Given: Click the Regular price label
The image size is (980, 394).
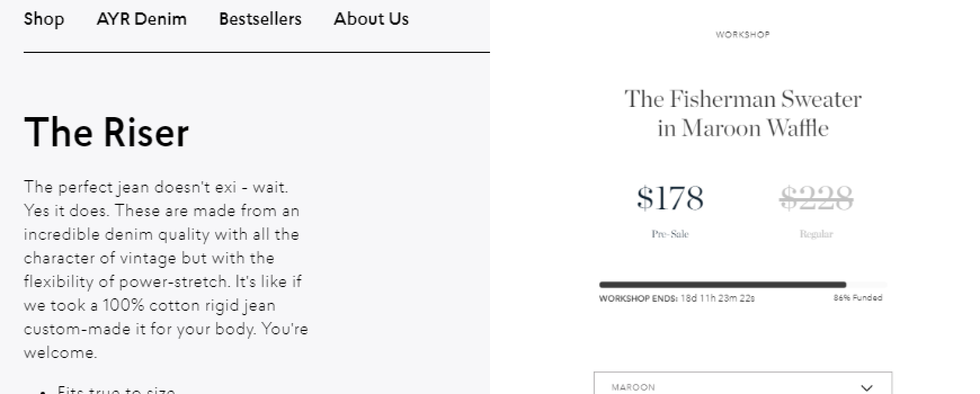Looking at the screenshot, I should [x=816, y=234].
